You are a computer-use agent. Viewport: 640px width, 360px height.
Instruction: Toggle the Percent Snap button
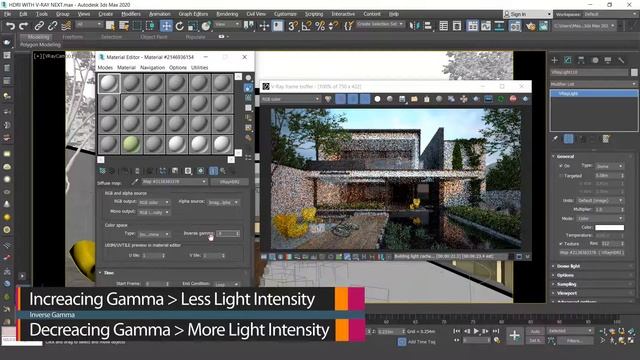(x=320, y=26)
